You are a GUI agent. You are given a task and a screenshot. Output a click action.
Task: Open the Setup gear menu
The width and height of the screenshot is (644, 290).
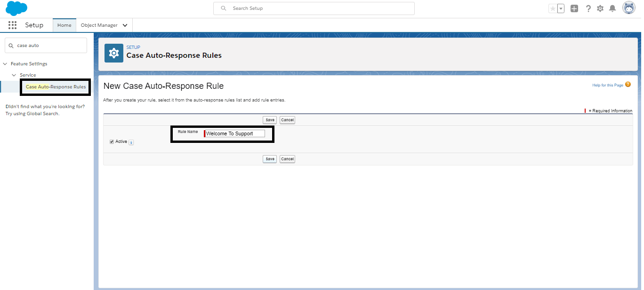(x=600, y=8)
